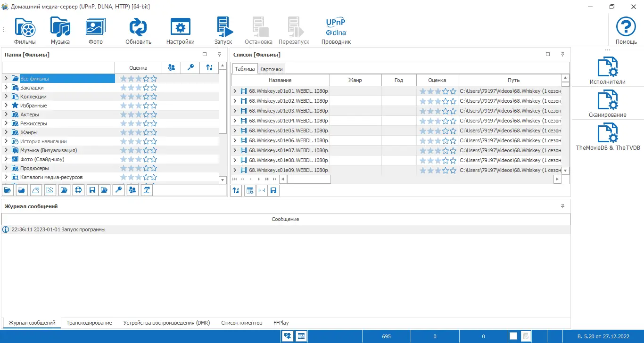Expand the 68.Whiskey.s01e01 row

[x=235, y=91]
